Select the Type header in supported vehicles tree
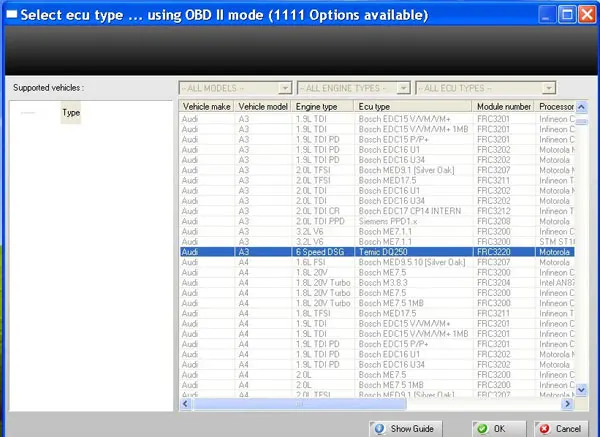 71,113
